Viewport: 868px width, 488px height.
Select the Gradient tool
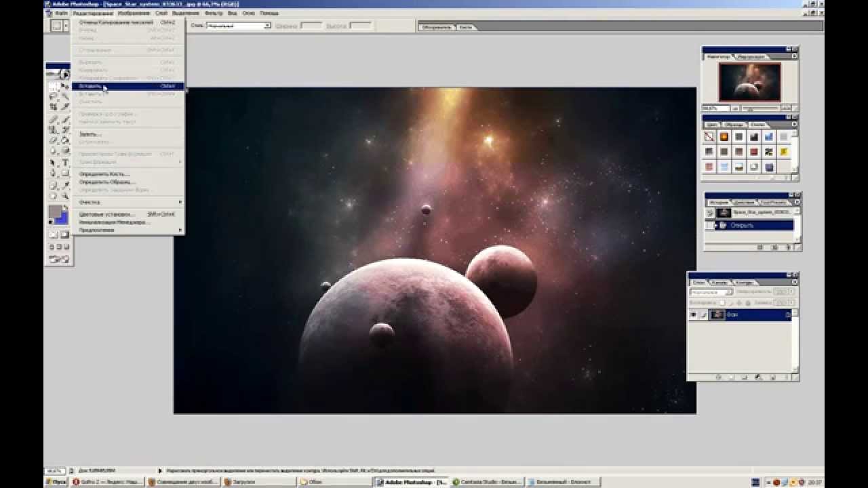[x=65, y=140]
